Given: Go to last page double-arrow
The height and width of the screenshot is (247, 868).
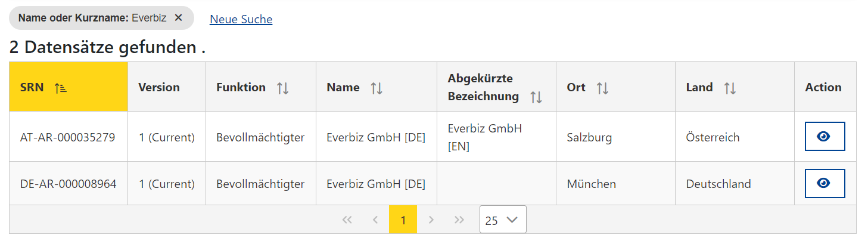Looking at the screenshot, I should [x=459, y=220].
